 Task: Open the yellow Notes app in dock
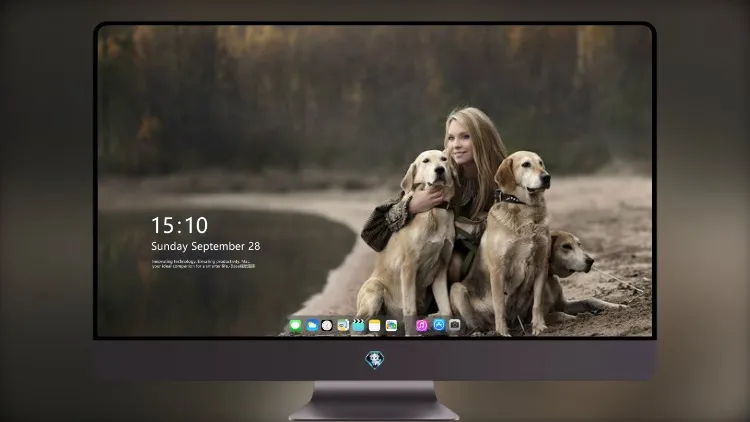click(375, 326)
